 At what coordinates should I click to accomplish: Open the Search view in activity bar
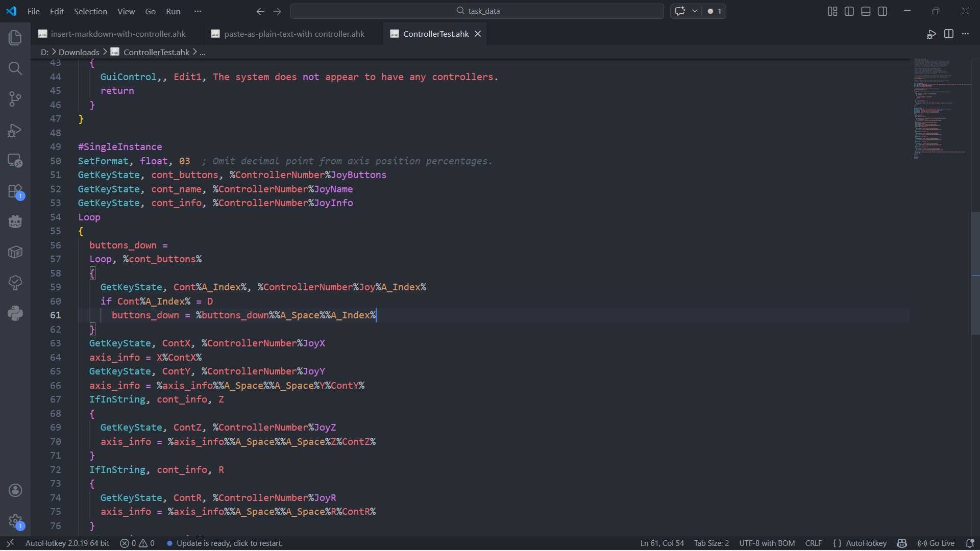(x=15, y=68)
